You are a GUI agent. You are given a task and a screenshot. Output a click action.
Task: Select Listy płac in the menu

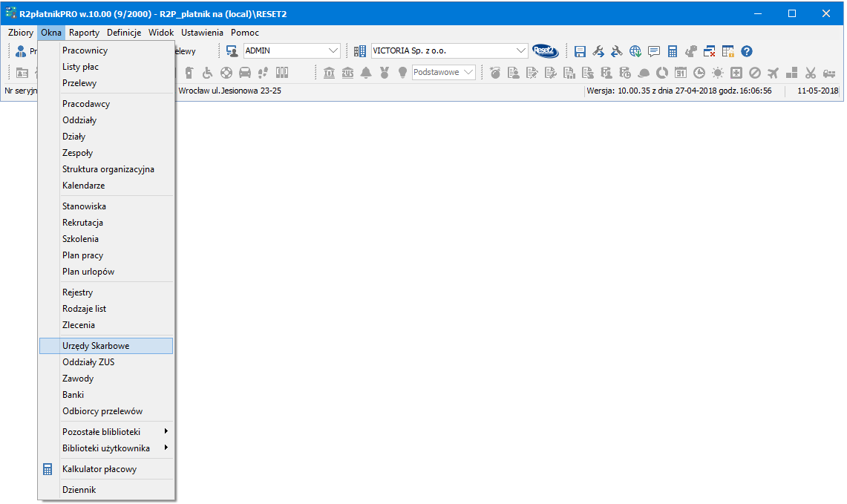tap(80, 67)
